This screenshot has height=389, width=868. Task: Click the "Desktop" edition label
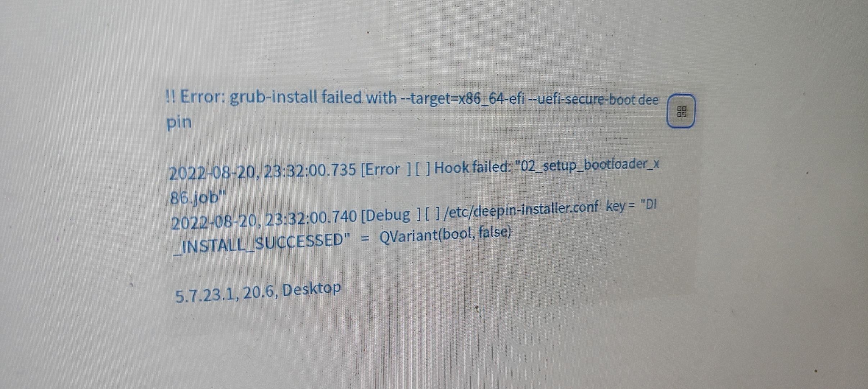(311, 289)
